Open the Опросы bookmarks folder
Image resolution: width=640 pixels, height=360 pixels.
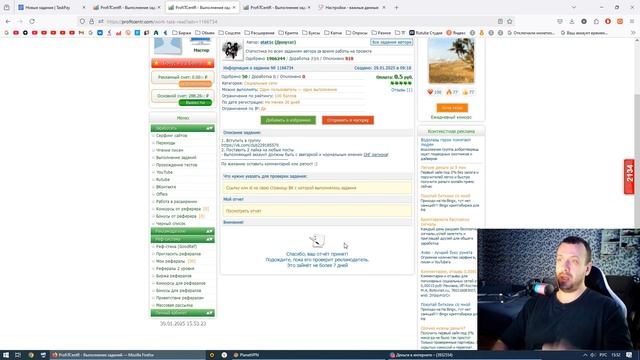coord(357,33)
